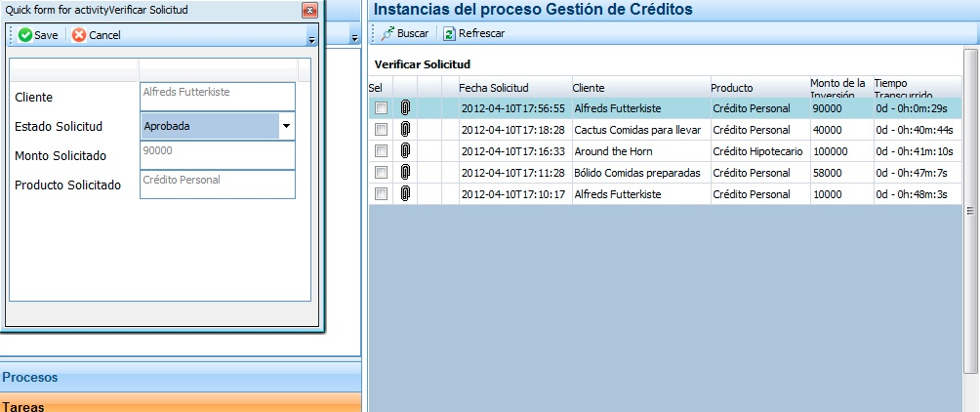Click the Producto column header

(x=731, y=88)
